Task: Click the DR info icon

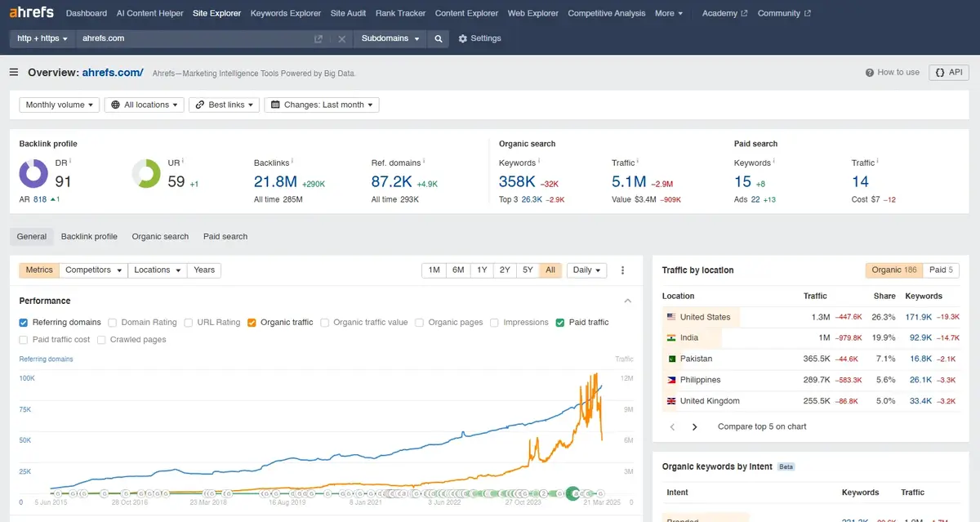Action: 70,161
